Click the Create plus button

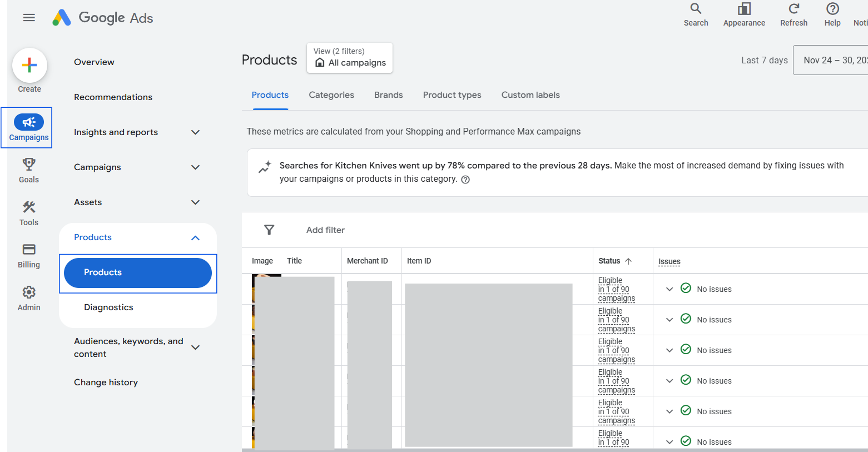pyautogui.click(x=29, y=65)
